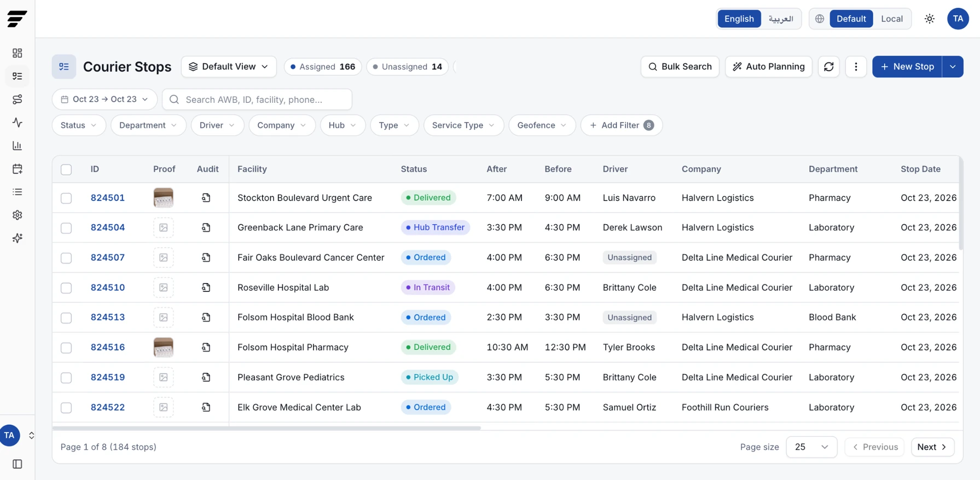980x480 pixels.
Task: Open the settings gear icon in sidebar
Action: click(x=18, y=215)
